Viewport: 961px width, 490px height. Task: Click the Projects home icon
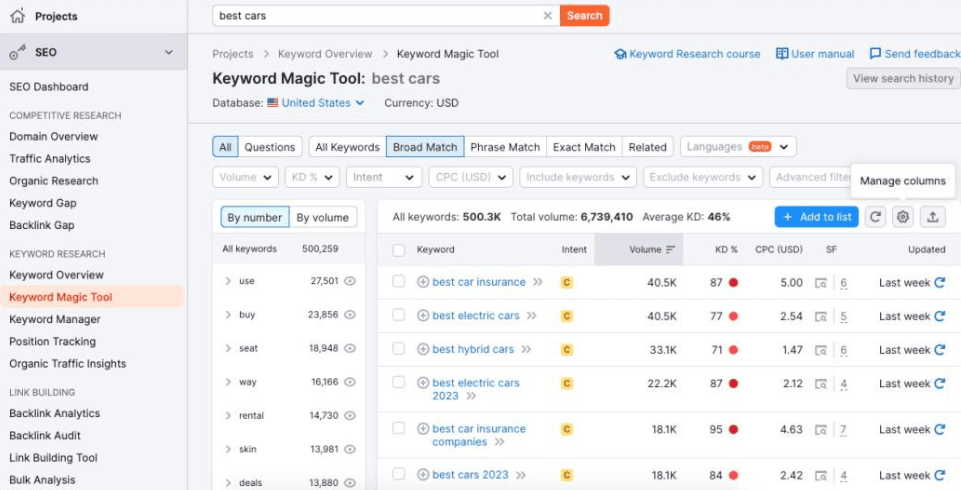(18, 16)
